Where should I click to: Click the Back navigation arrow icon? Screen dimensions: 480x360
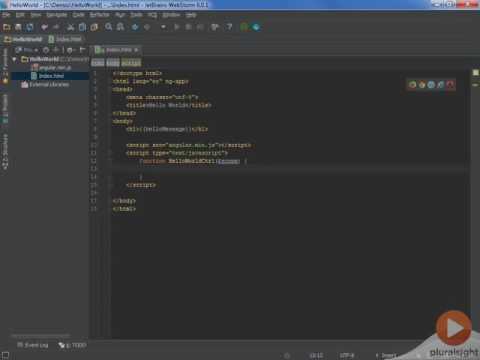click(135, 27)
